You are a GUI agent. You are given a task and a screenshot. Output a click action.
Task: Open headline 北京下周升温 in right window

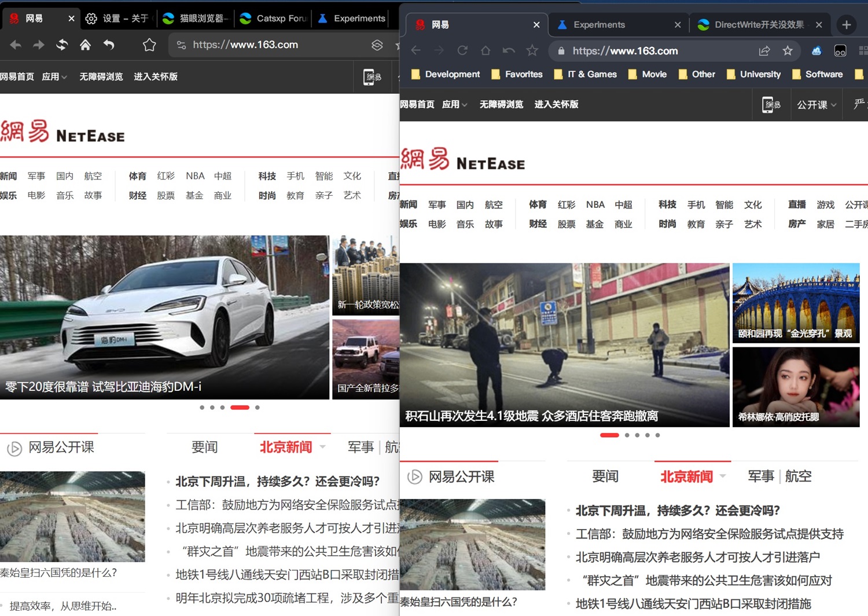tap(678, 511)
